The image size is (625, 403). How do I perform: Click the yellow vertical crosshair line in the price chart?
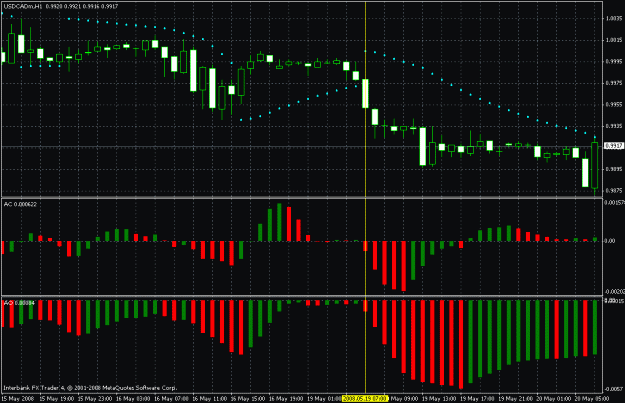(x=366, y=99)
